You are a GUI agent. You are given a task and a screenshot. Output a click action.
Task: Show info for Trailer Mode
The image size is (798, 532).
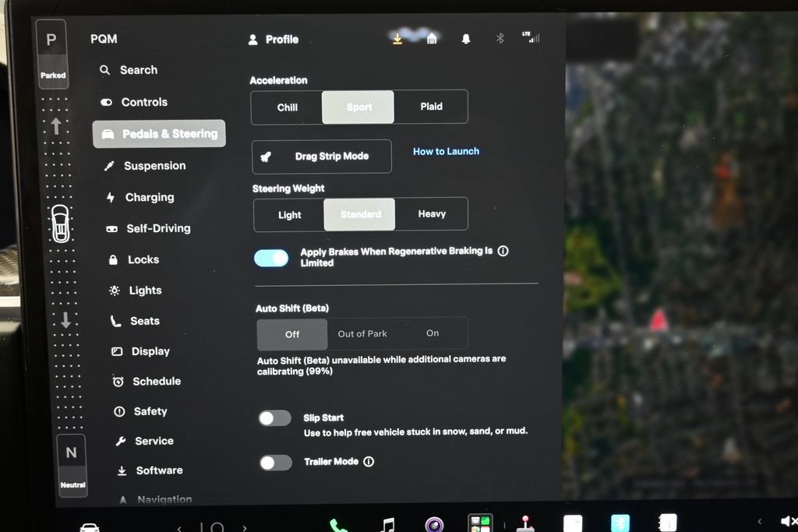[369, 461]
